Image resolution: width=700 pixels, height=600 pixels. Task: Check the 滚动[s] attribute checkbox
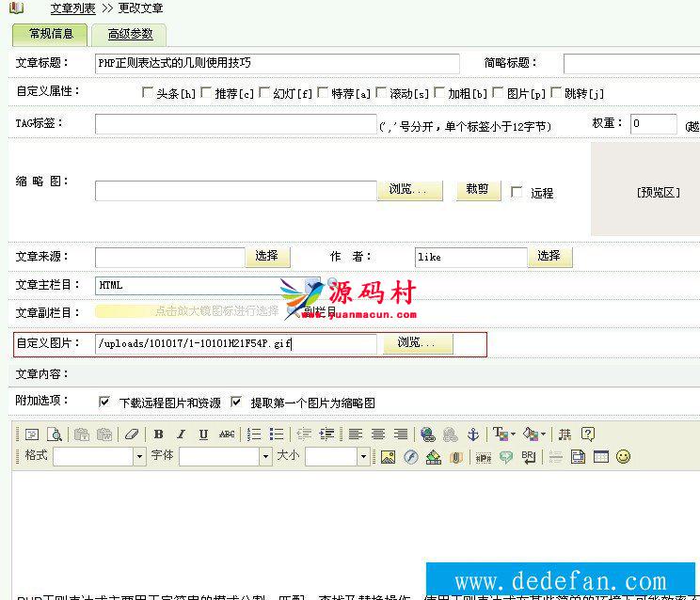(x=381, y=93)
